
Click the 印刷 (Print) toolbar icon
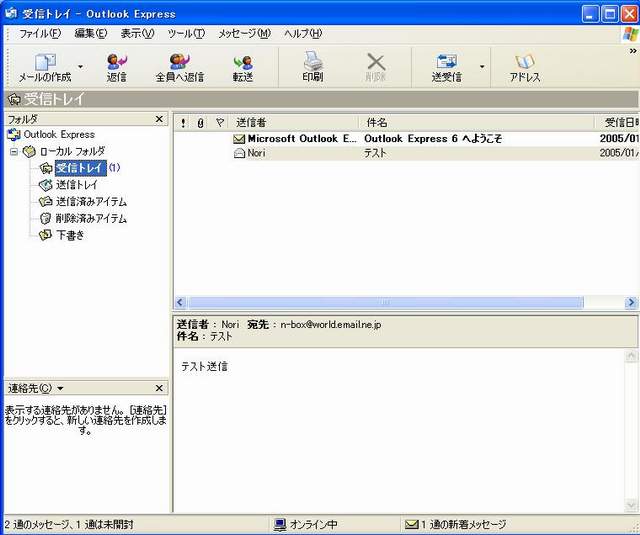[x=313, y=61]
